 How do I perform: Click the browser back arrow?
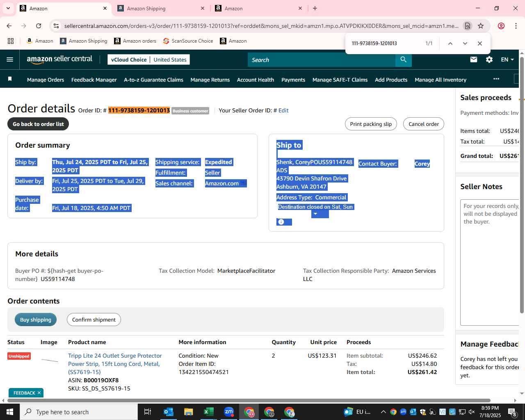tap(9, 26)
